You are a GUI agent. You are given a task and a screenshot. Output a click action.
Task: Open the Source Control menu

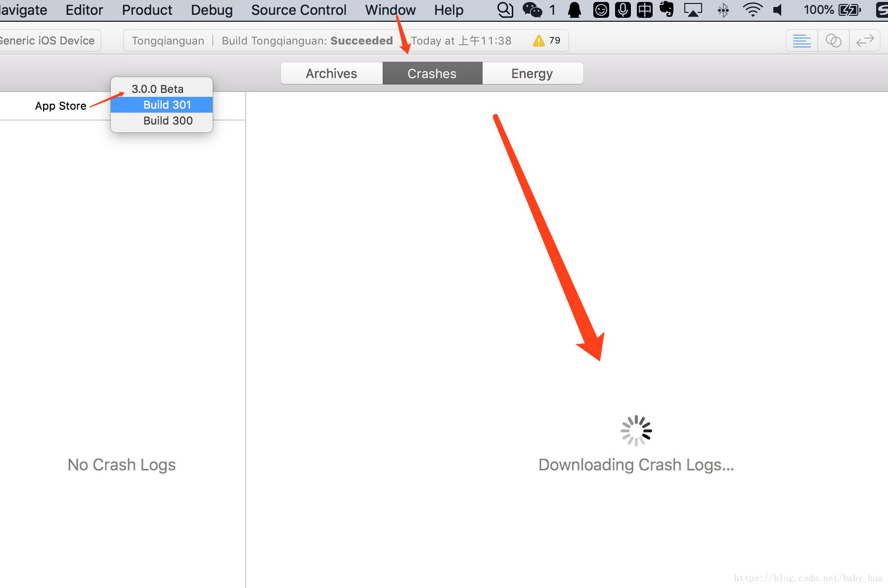299,10
